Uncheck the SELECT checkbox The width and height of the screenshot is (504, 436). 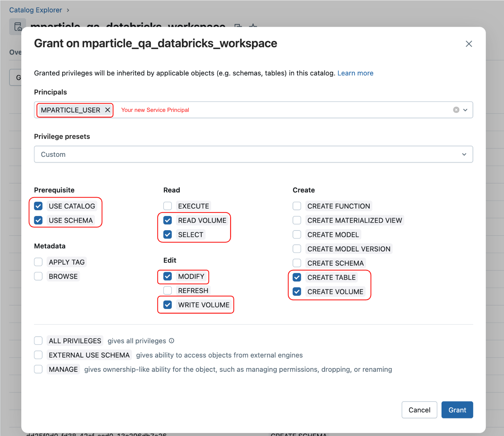tap(168, 235)
